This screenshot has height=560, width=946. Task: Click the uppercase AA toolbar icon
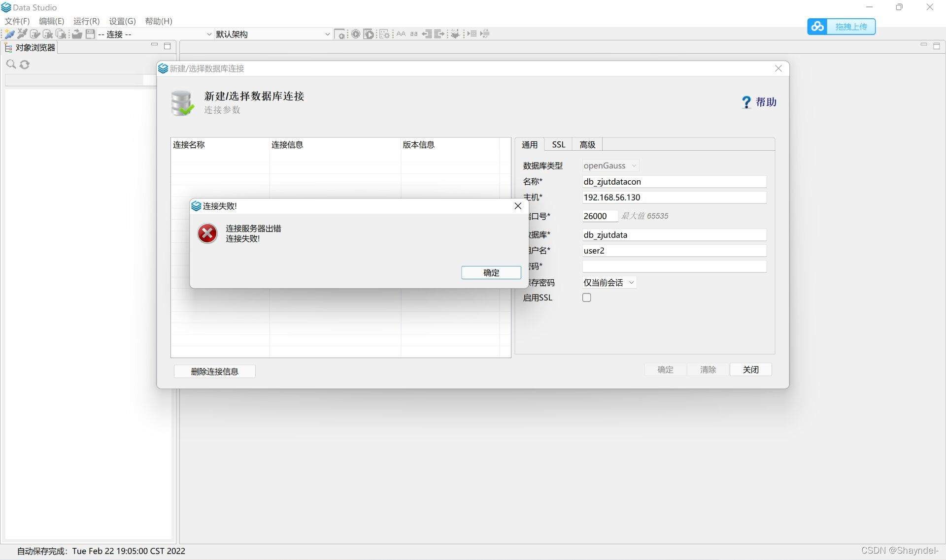coord(401,34)
